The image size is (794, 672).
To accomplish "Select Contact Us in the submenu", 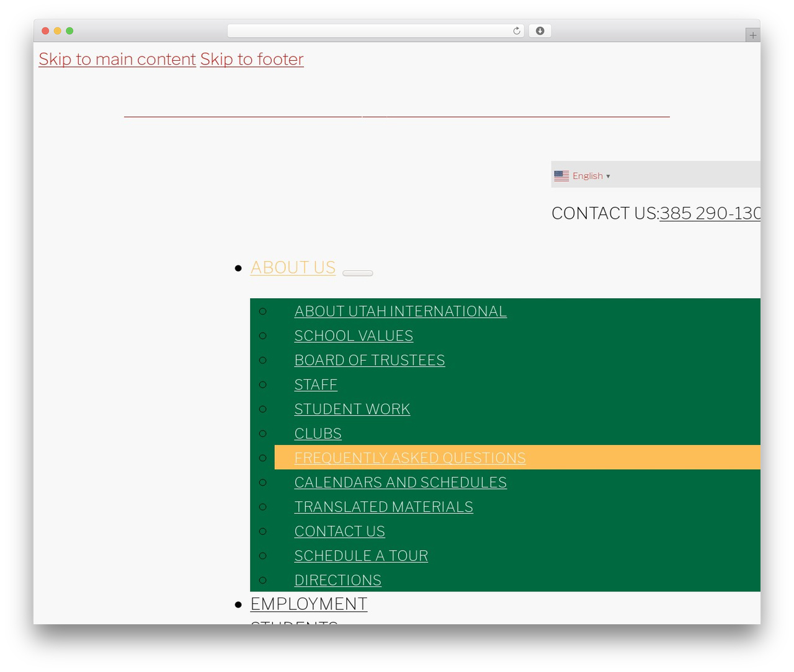I will click(x=339, y=531).
